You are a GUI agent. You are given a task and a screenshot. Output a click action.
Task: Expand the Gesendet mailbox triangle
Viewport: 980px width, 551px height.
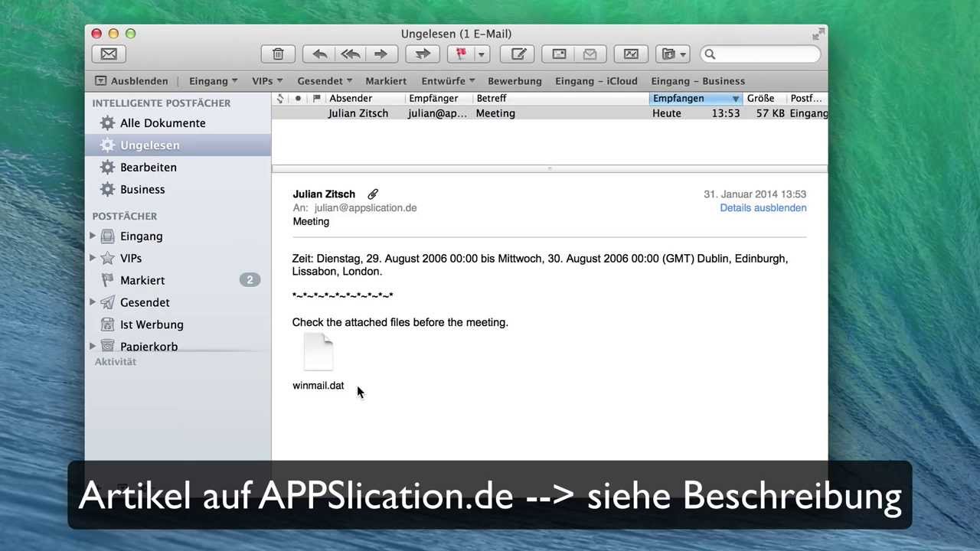click(93, 302)
